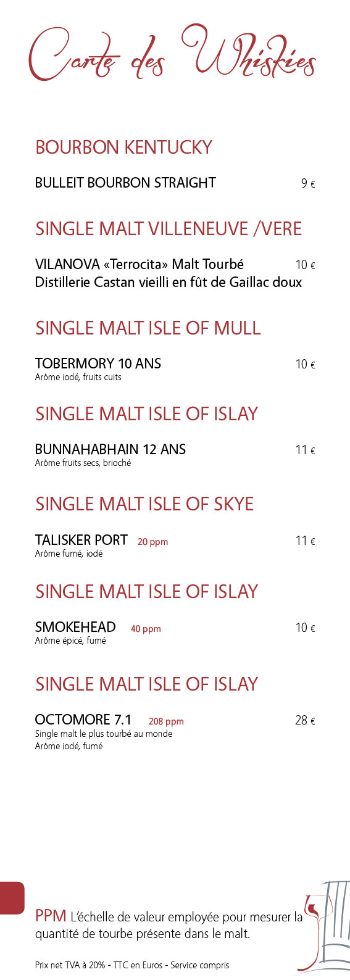Click SMOKEHEAD whisky name
The image size is (350, 980).
coord(75,627)
